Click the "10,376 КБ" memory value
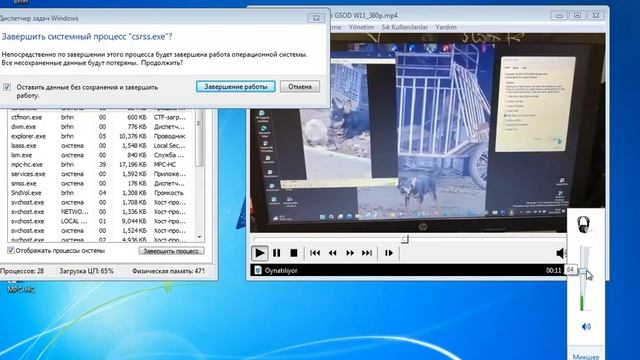 click(132, 136)
